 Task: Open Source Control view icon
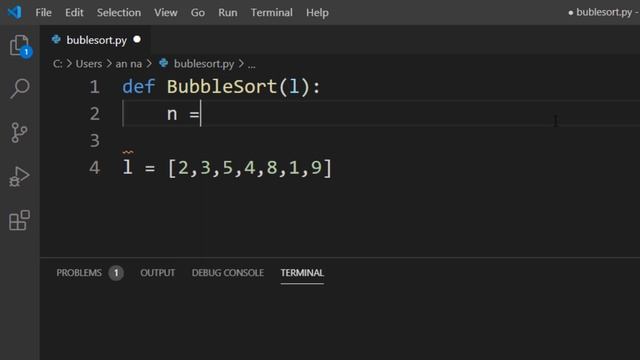(x=19, y=133)
